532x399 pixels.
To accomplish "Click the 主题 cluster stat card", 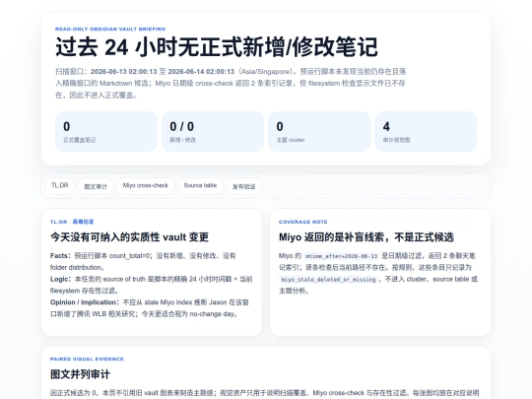I will pos(319,131).
